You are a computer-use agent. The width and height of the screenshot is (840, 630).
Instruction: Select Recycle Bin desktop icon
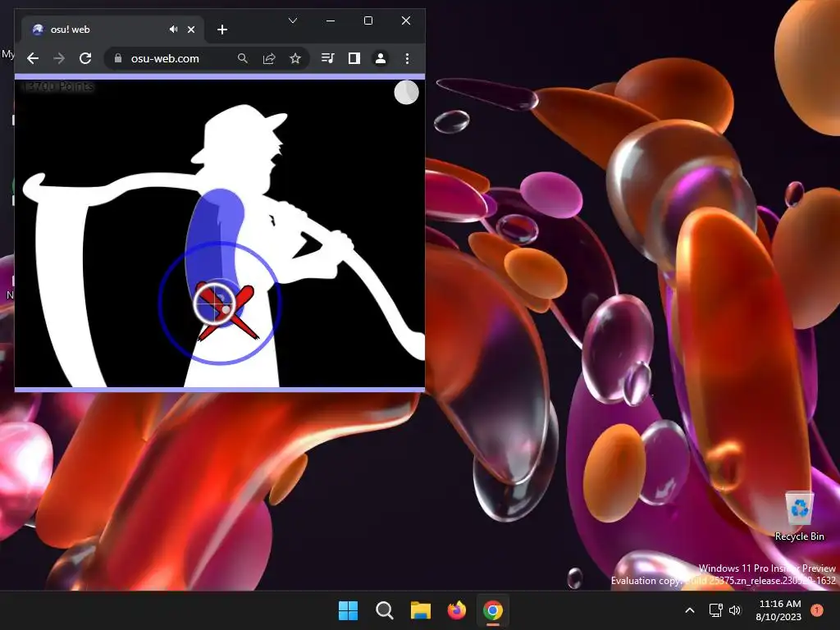click(x=799, y=515)
